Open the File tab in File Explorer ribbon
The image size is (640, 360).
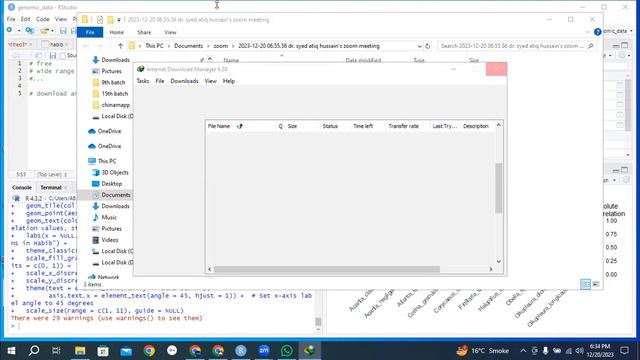[90, 32]
